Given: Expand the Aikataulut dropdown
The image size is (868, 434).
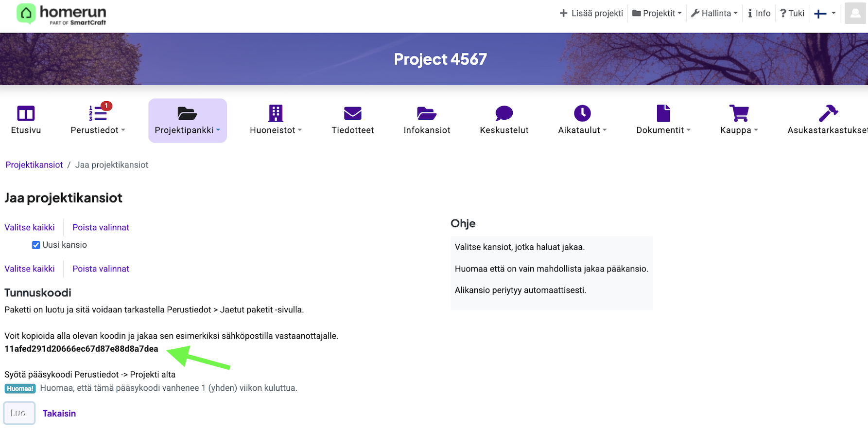Looking at the screenshot, I should (582, 120).
